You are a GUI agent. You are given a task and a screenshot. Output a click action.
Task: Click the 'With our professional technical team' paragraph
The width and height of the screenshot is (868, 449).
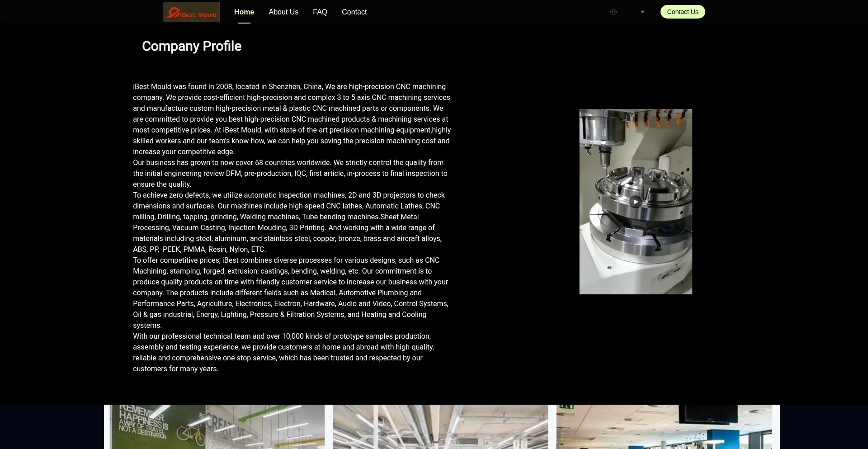click(283, 352)
